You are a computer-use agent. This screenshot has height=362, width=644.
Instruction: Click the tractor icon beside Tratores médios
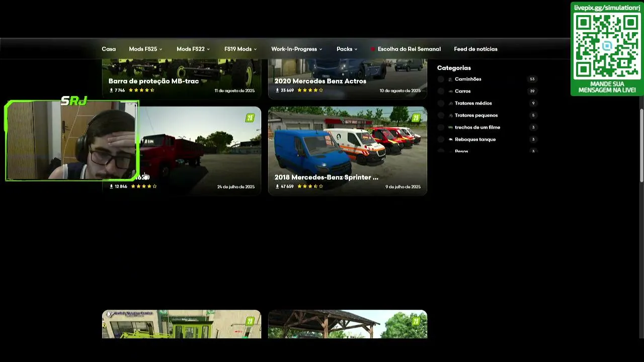pyautogui.click(x=450, y=103)
